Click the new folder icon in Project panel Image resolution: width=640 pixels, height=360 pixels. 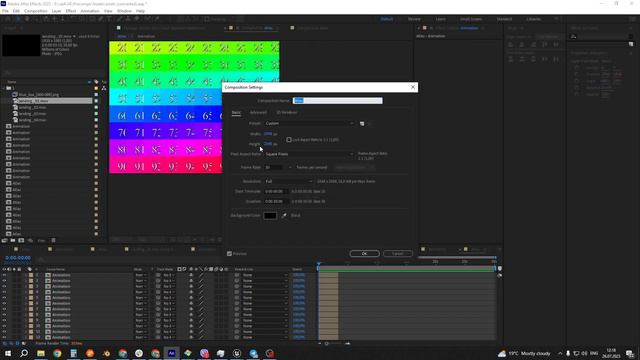pyautogui.click(x=13, y=240)
